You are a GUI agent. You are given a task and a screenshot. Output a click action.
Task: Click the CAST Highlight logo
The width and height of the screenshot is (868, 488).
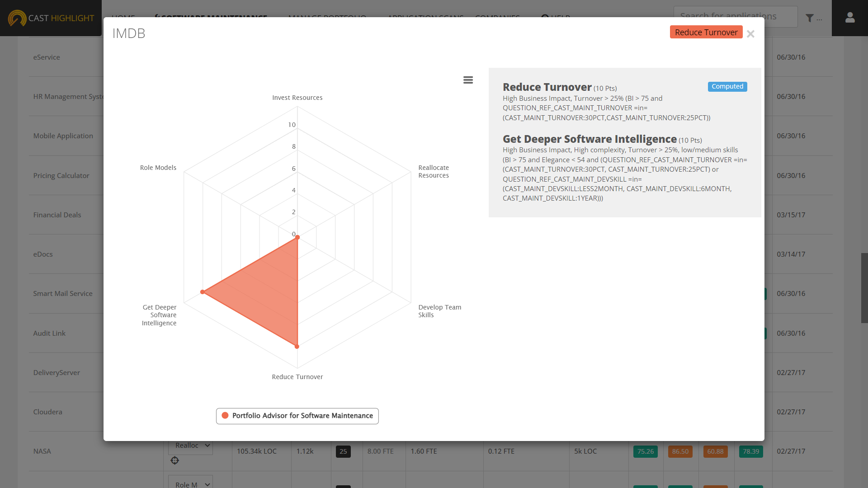tap(51, 18)
